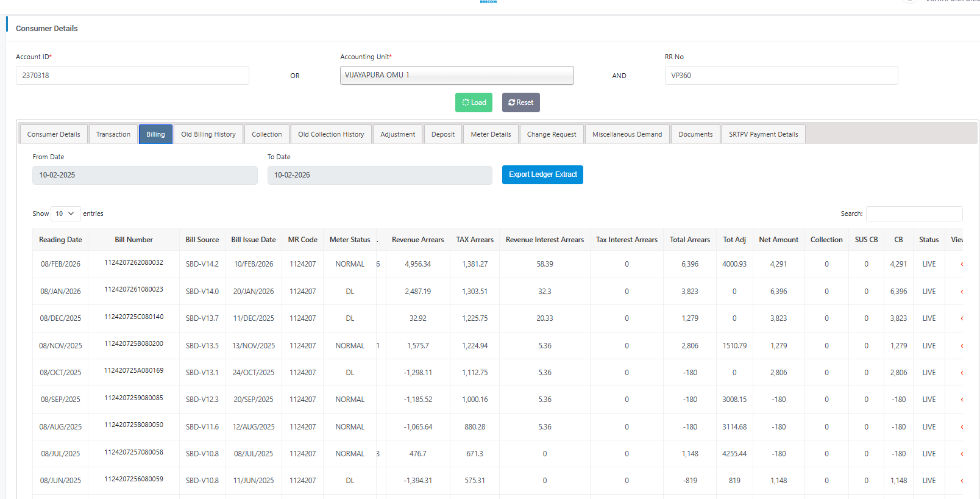Open the From Date picker field

144,175
